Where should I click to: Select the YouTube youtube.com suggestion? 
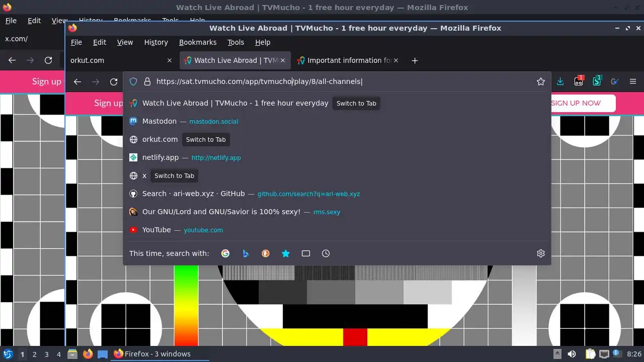pyautogui.click(x=337, y=230)
